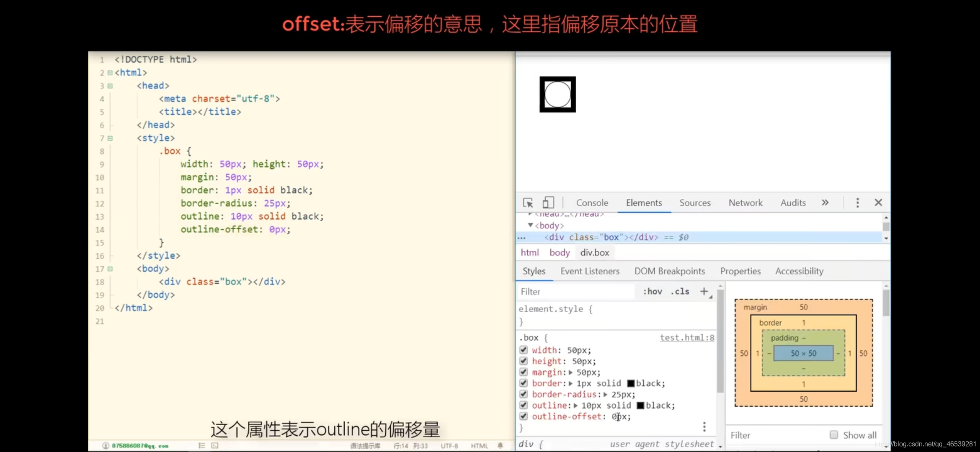Open DevTools three-dot customize menu
The width and height of the screenshot is (980, 452).
[857, 203]
